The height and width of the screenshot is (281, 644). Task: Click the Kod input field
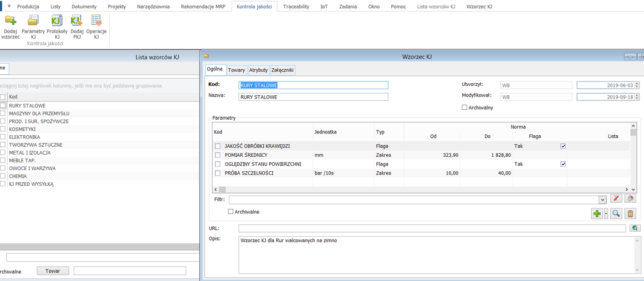313,85
